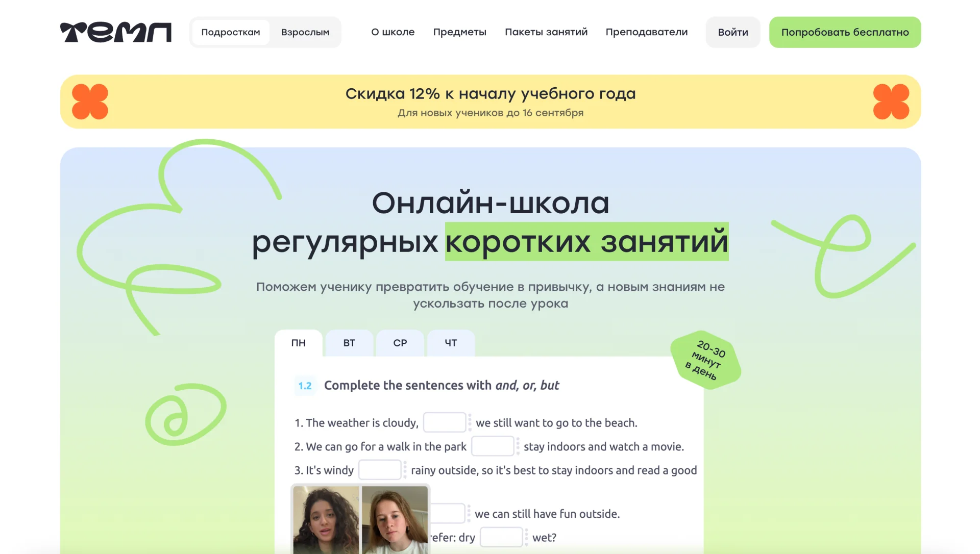
Task: Open the blank dropdown after 'cloudy,'
Action: (x=445, y=422)
